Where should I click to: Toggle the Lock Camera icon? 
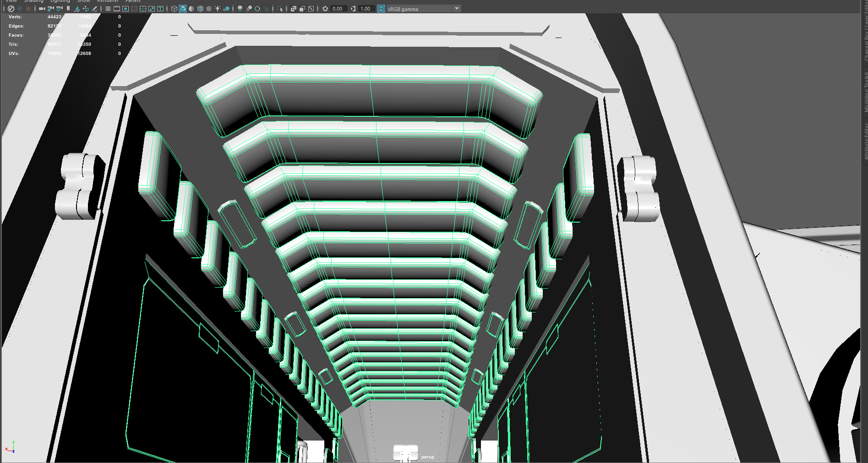click(50, 9)
